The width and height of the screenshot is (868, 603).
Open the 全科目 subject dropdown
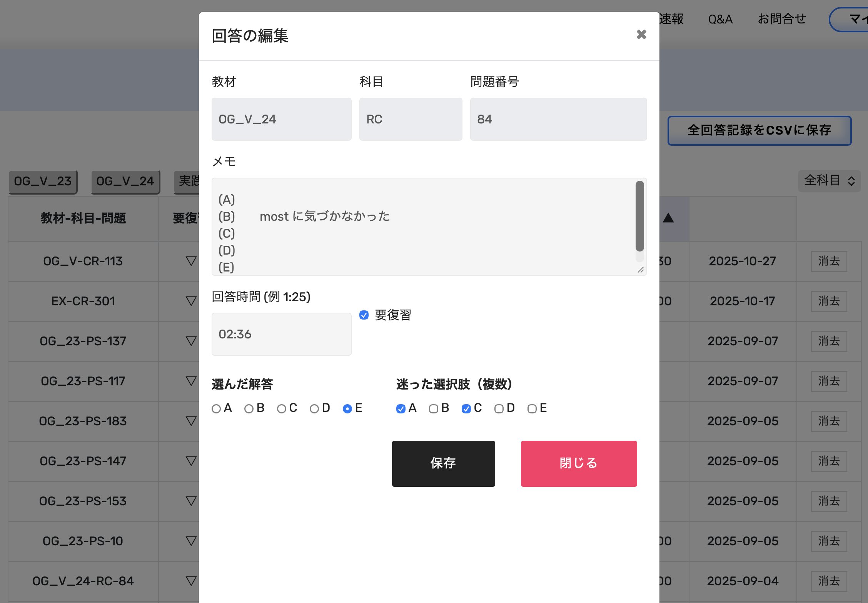[829, 180]
